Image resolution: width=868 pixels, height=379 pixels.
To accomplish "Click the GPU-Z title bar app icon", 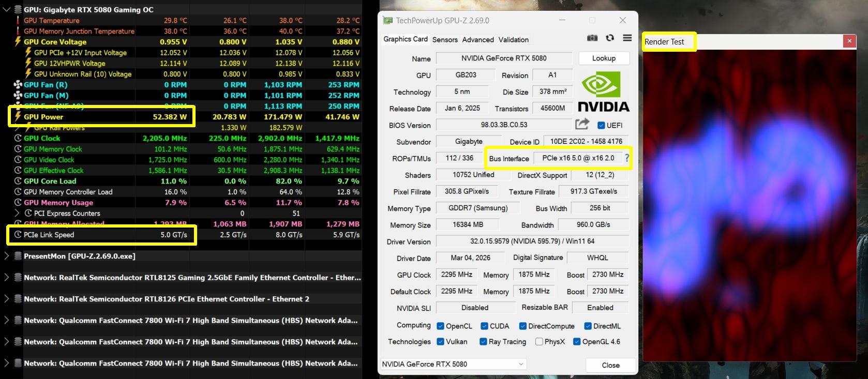I will pos(387,21).
